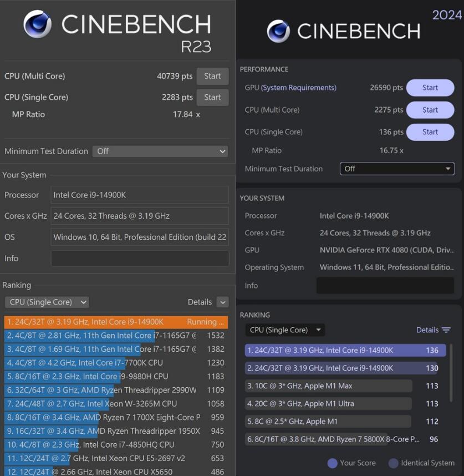
Task: Select R23 ranking row Xeon CPU X5650
Action: coord(116,472)
